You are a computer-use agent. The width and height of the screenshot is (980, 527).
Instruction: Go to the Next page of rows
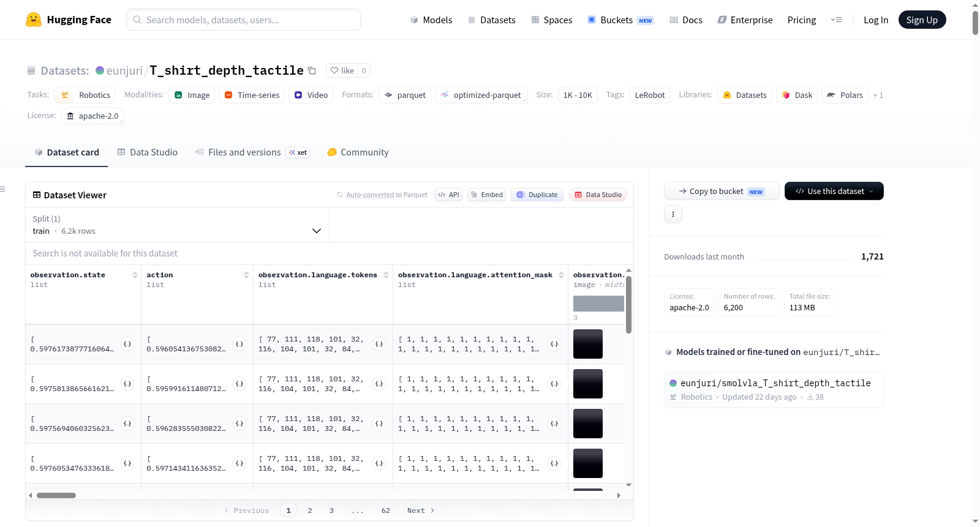(x=421, y=510)
